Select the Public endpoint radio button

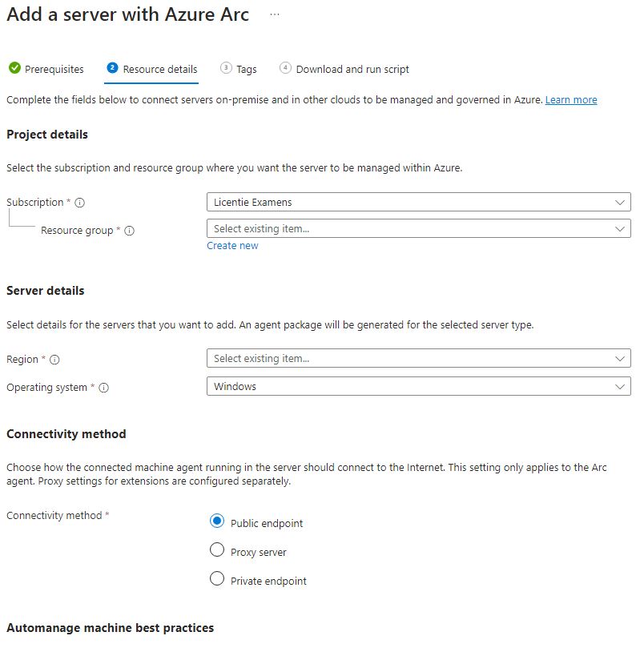point(216,521)
